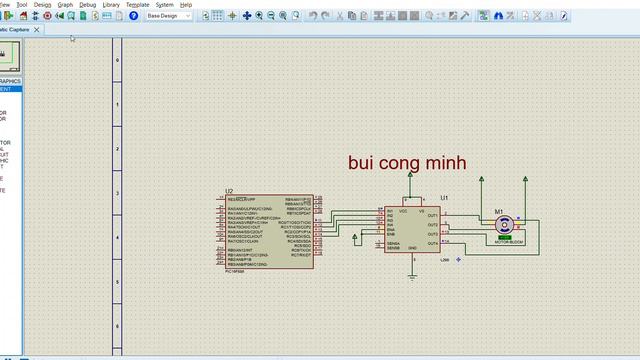Select the U2 PIC microcontroller component
Image resolution: width=640 pixels, height=360 pixels.
click(x=269, y=231)
